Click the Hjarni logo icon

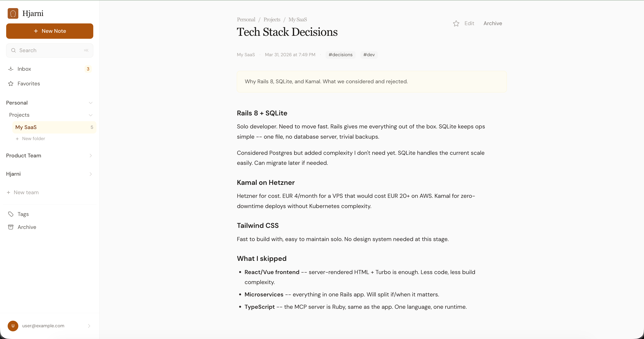click(13, 13)
